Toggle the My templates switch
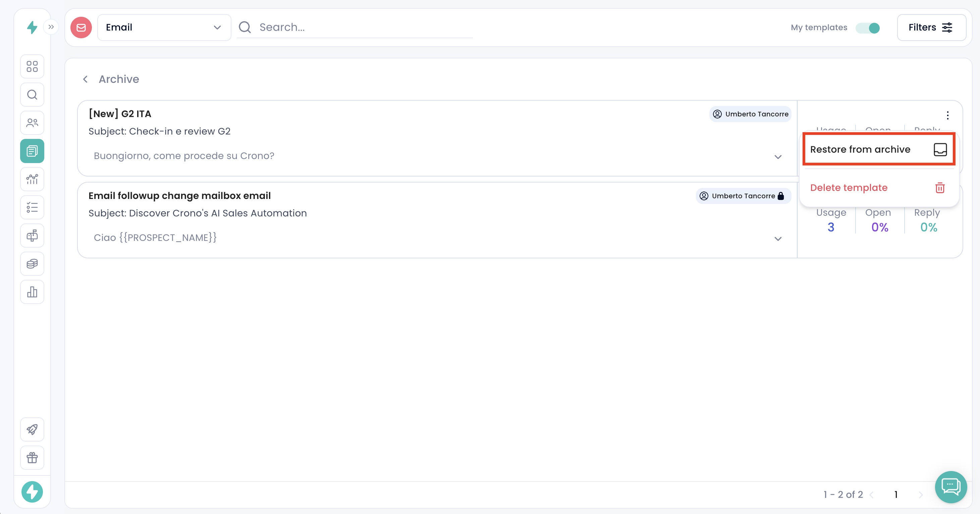 868,28
